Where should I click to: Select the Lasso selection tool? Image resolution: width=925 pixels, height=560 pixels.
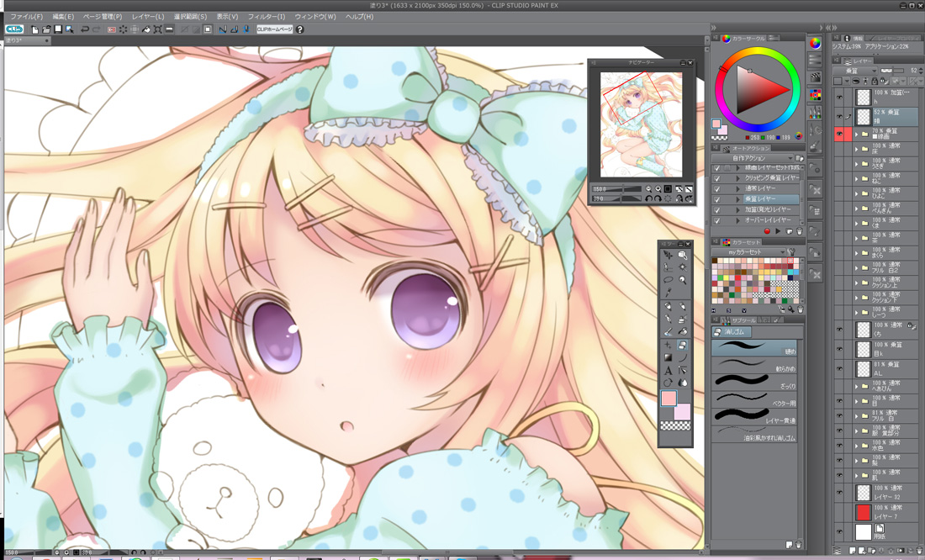tap(668, 280)
